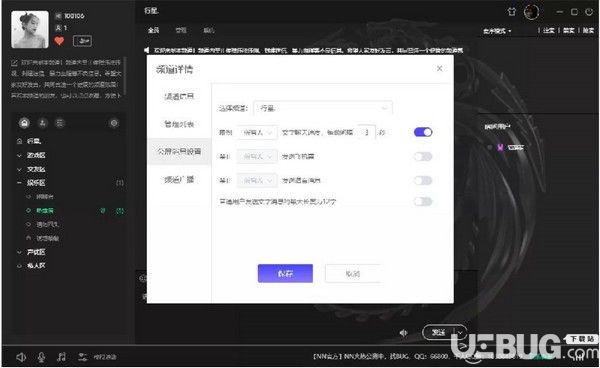Click the speaker volume icon in bottom bar
Screen dimensions: 600x368
21,357
